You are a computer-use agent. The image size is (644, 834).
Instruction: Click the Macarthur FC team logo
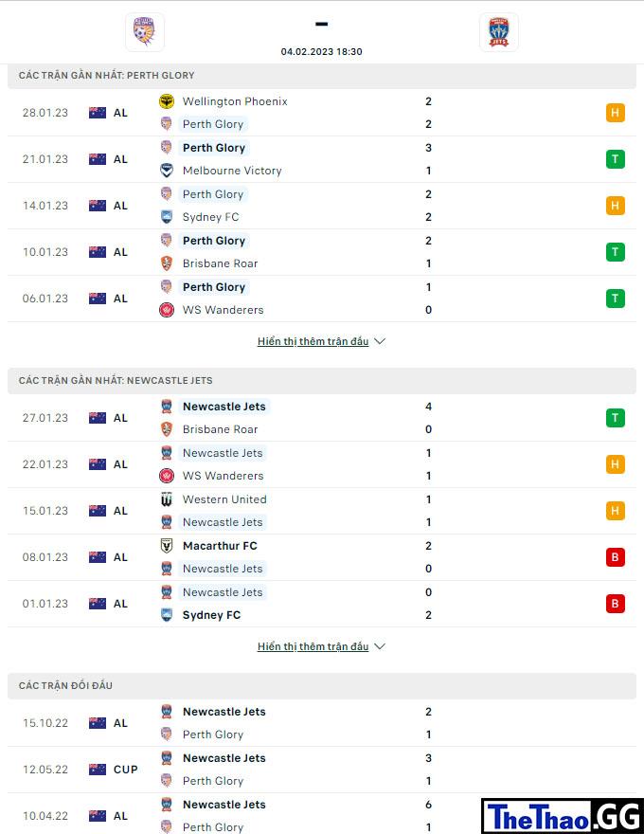(x=167, y=546)
